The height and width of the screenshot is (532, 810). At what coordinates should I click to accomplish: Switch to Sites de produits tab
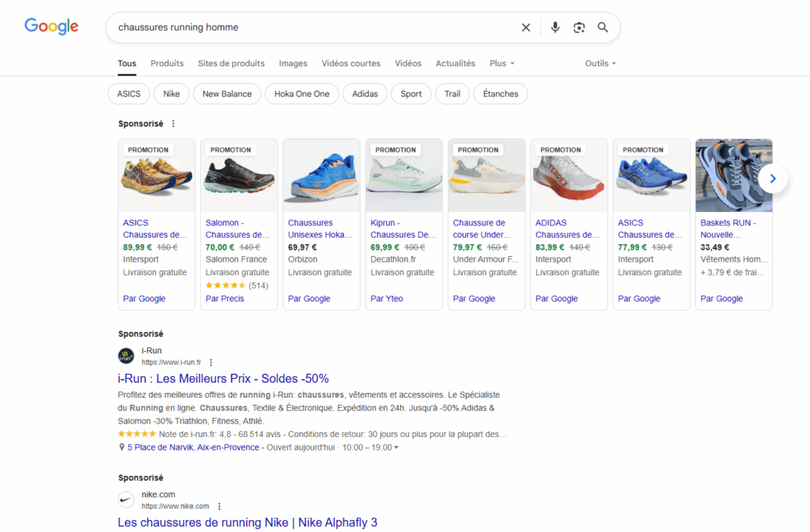coord(231,63)
